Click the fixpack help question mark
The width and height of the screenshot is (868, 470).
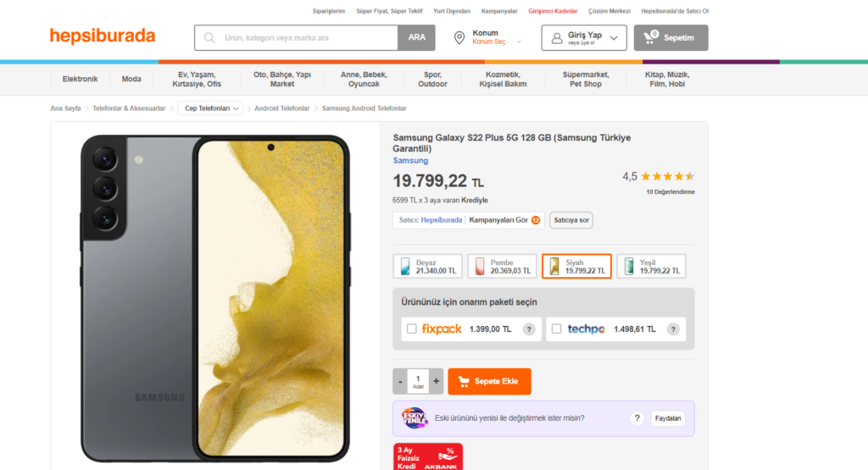click(529, 329)
